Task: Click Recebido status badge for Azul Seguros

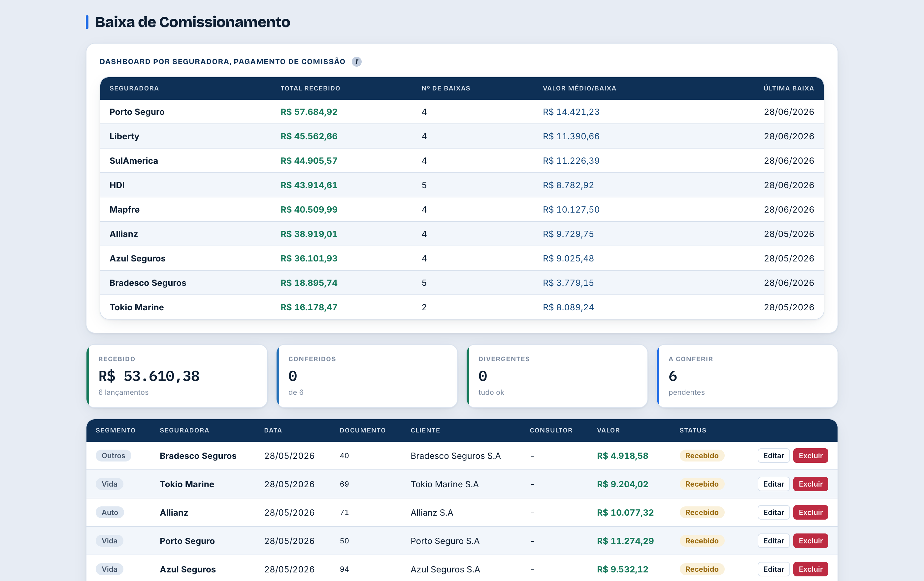Action: tap(702, 569)
